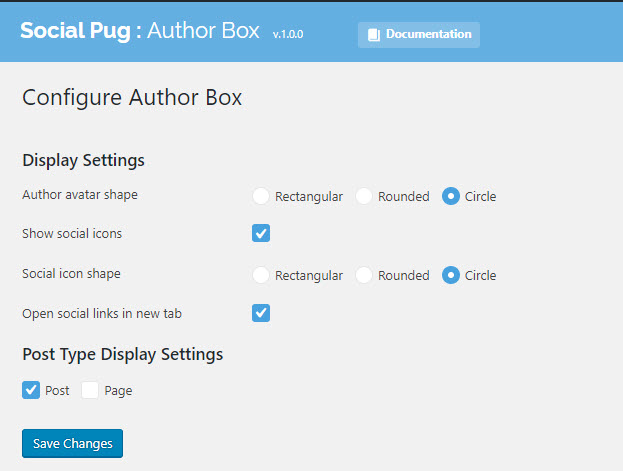The image size is (623, 471).
Task: Click the Documentation book icon
Action: pos(373,35)
